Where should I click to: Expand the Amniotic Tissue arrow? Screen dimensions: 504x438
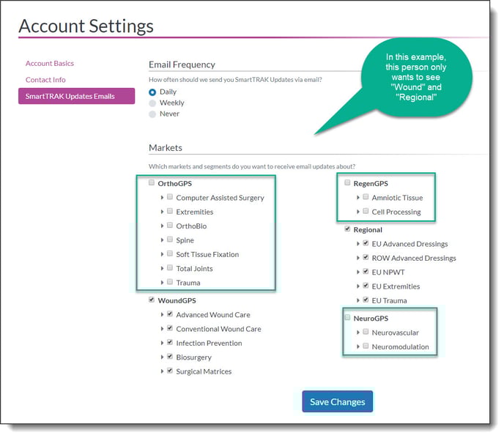click(358, 197)
